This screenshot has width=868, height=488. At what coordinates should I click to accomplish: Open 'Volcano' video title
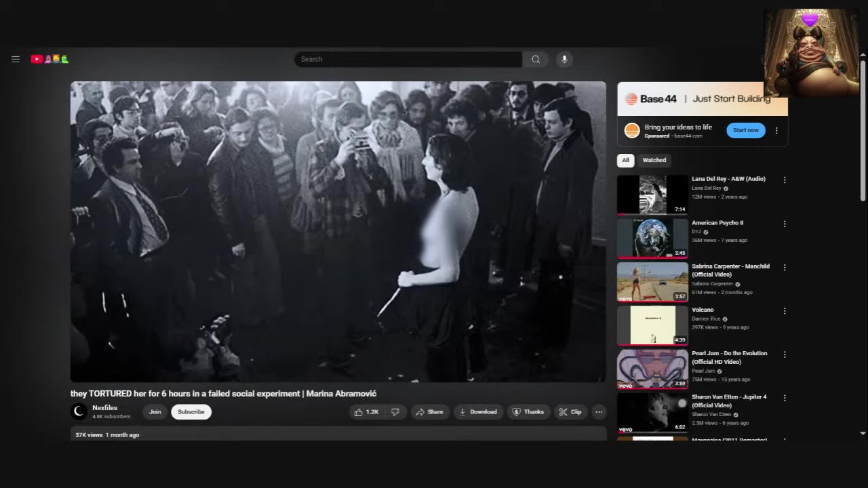click(703, 310)
